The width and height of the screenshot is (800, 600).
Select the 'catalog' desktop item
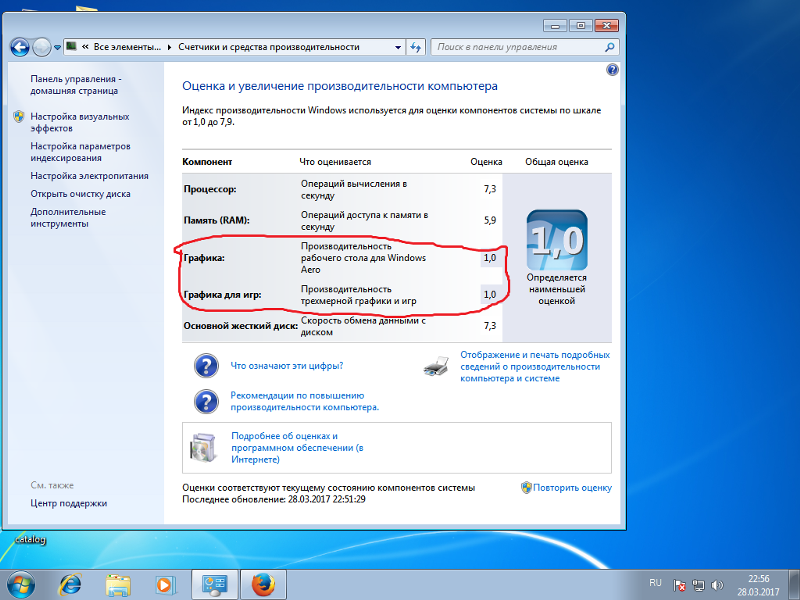tap(31, 539)
